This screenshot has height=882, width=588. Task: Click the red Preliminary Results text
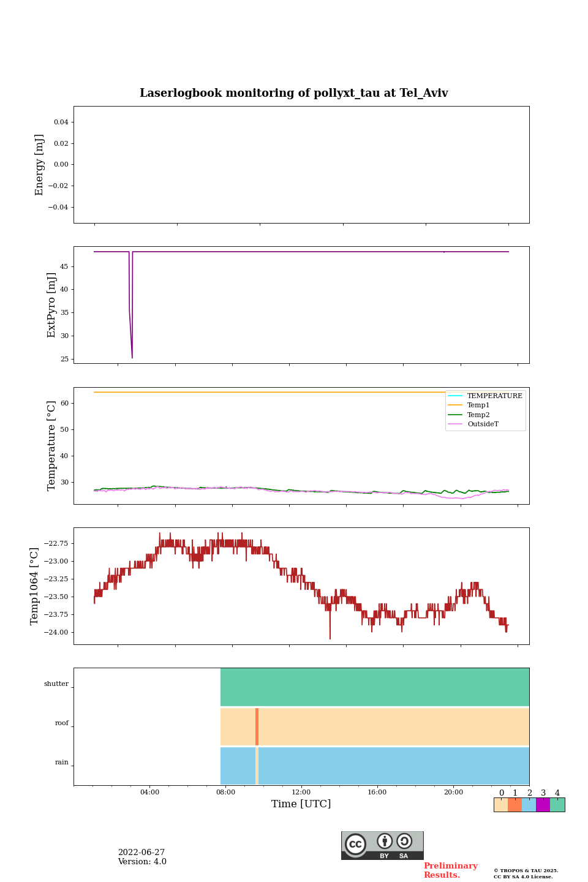(x=450, y=870)
